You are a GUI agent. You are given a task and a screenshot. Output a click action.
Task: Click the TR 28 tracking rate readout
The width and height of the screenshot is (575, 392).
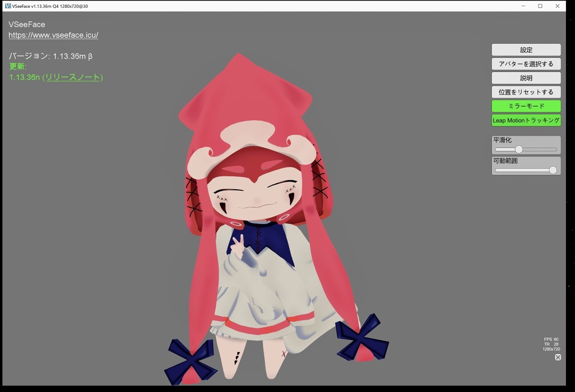[x=551, y=344]
